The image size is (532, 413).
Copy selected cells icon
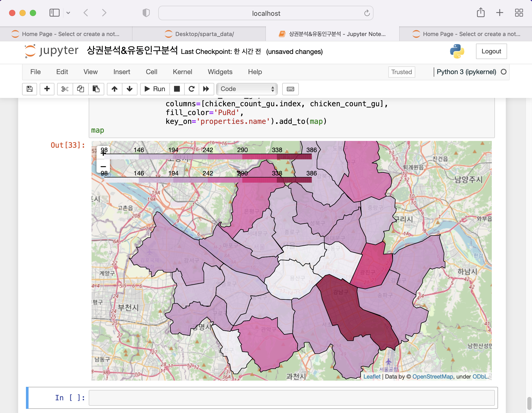[80, 89]
